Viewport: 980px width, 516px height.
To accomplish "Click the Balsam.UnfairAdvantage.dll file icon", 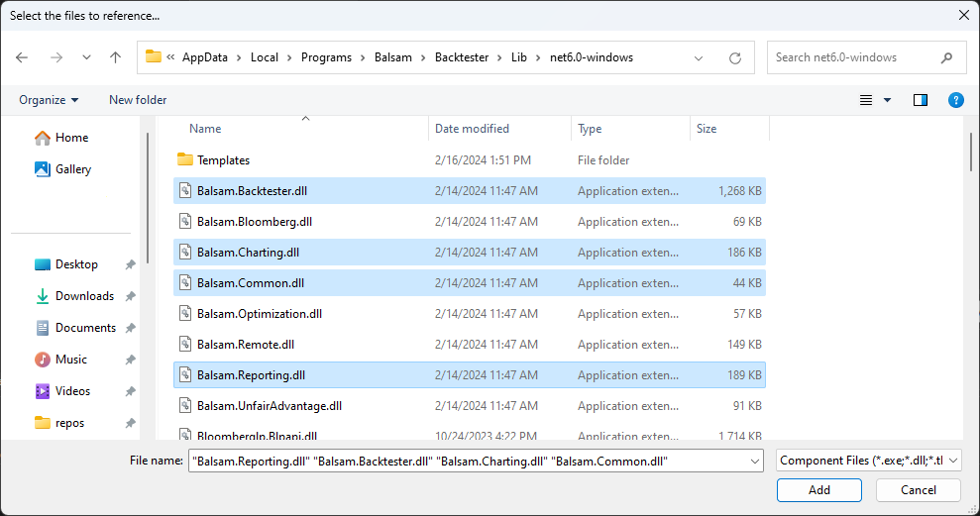I will tap(185, 405).
